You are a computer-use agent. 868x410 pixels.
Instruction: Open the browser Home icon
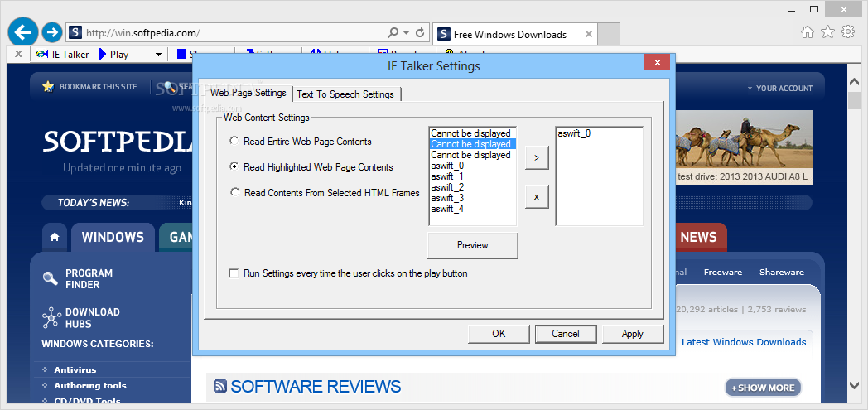click(x=807, y=32)
